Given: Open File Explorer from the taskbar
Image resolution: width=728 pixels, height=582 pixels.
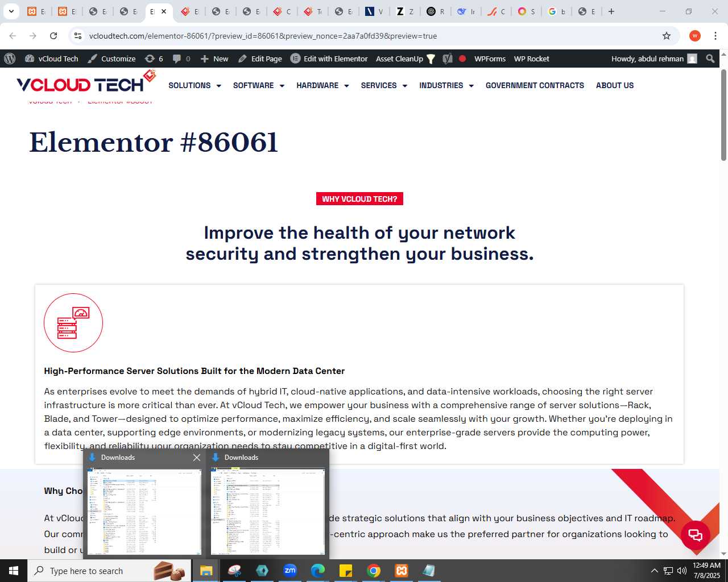Looking at the screenshot, I should point(206,571).
